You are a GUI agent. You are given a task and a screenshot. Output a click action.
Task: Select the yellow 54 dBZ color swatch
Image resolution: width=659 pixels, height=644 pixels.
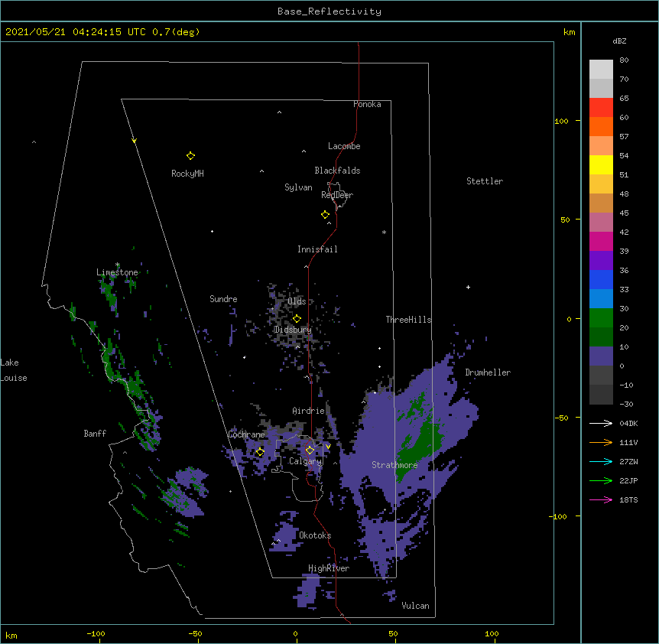point(601,164)
